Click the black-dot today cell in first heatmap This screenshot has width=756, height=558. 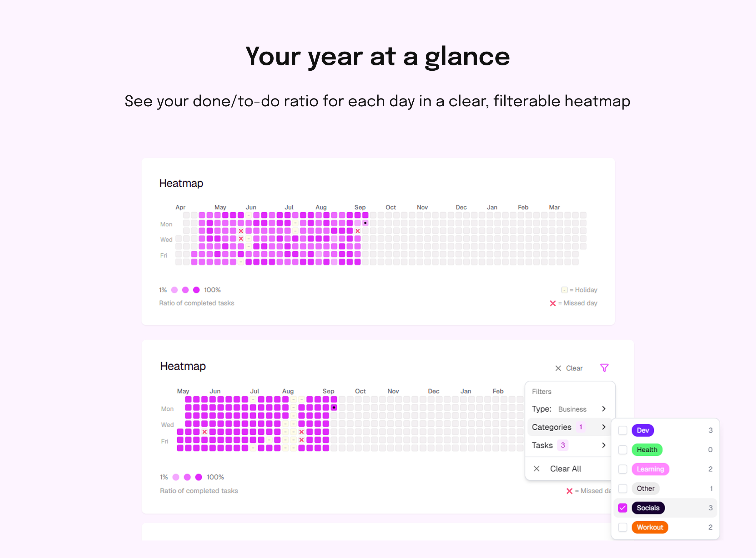[365, 223]
